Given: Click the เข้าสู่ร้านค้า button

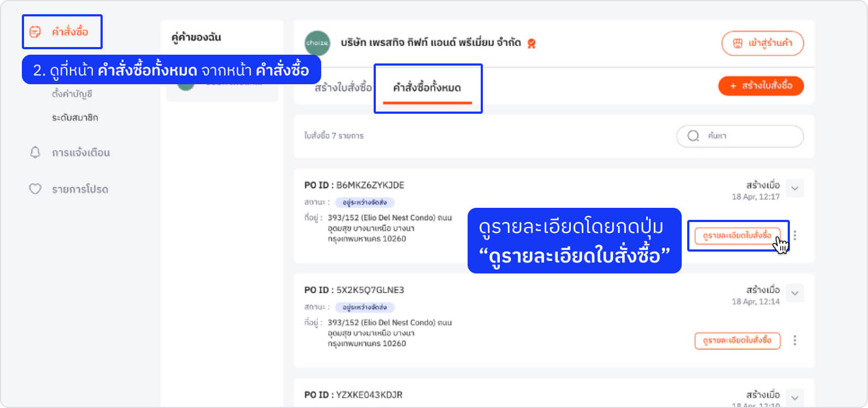Looking at the screenshot, I should [x=763, y=43].
